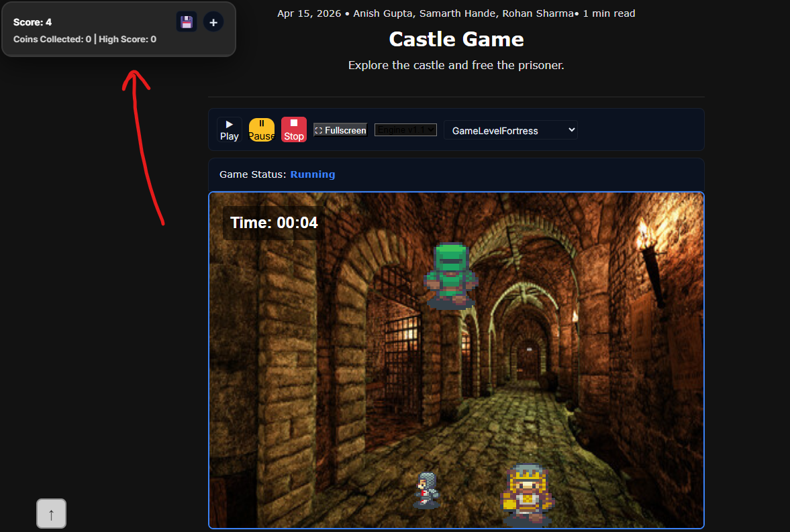Click the Time counter overlay
The height and width of the screenshot is (532, 790).
(x=274, y=223)
